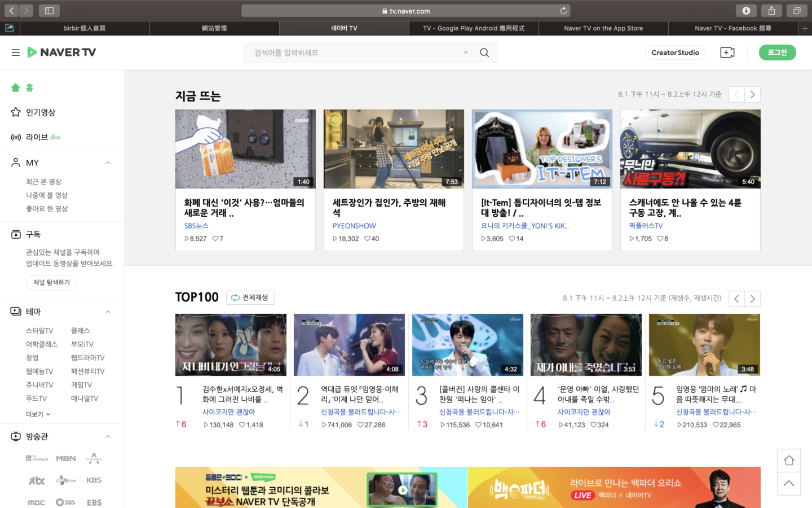812x508 pixels.
Task: Switch to the 網站管理 tab
Action: click(x=214, y=28)
